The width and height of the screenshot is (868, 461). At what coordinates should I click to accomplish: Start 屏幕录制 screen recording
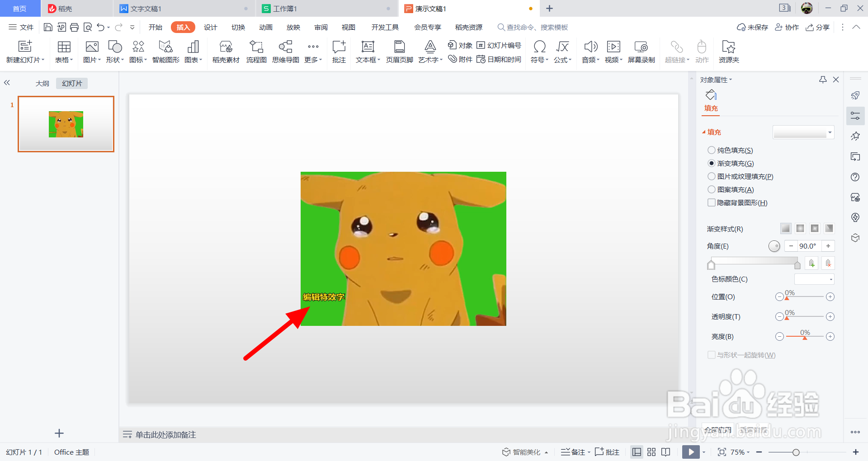642,52
